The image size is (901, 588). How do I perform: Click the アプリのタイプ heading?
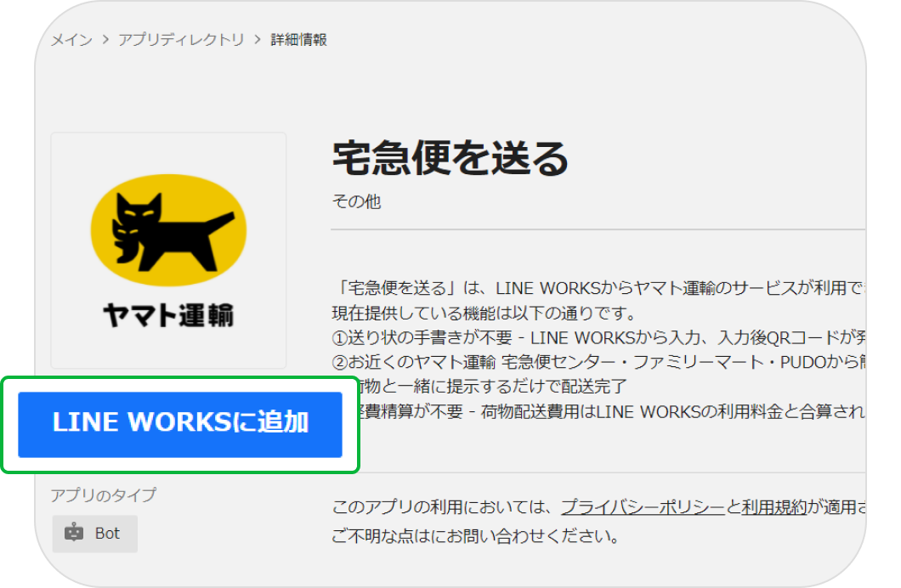click(103, 495)
